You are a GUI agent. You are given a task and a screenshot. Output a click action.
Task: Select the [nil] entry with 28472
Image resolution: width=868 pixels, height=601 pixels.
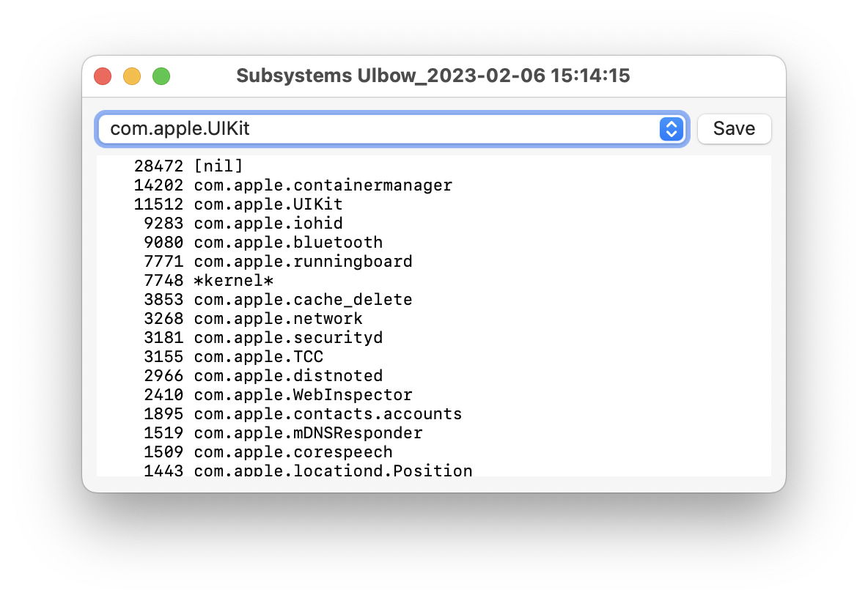click(x=218, y=166)
